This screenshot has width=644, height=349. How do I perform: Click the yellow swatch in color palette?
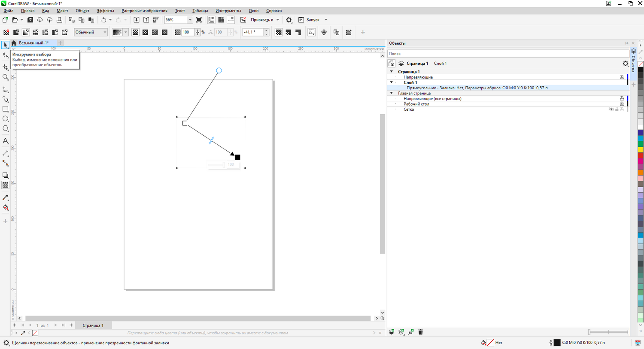[641, 150]
